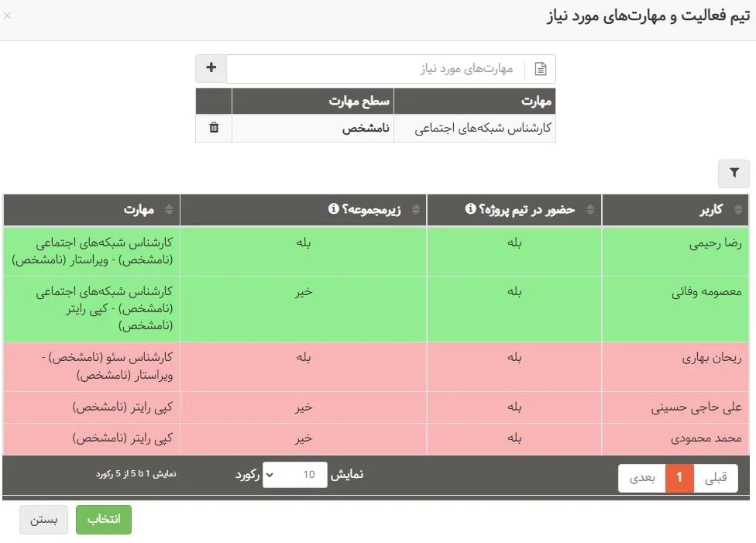756x543 pixels.
Task: Add skill using the plus icon
Action: 210,68
